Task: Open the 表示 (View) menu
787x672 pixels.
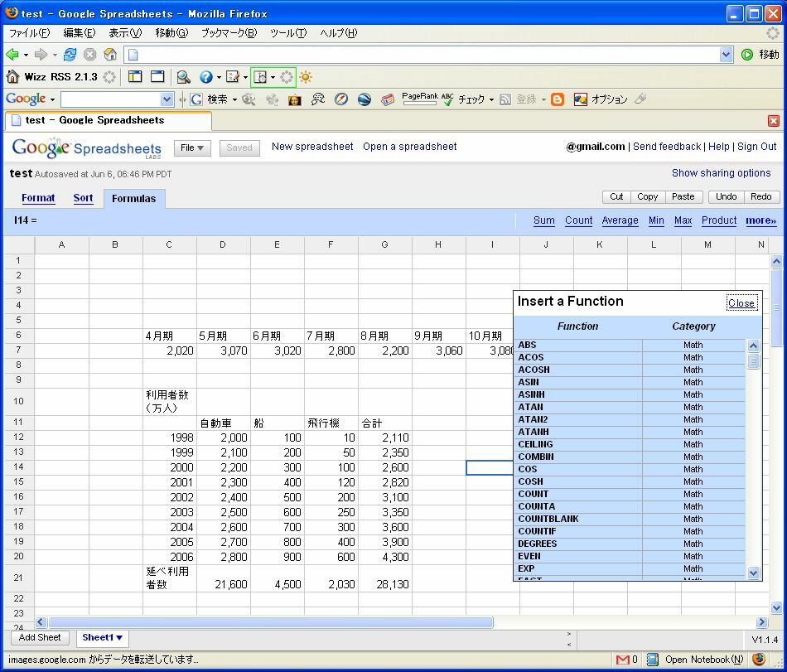Action: pyautogui.click(x=125, y=33)
